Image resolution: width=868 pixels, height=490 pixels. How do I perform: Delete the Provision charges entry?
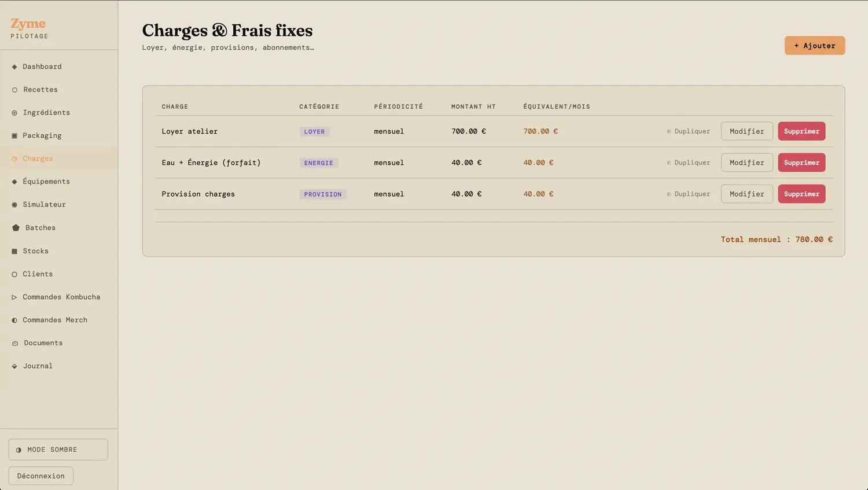(x=801, y=194)
